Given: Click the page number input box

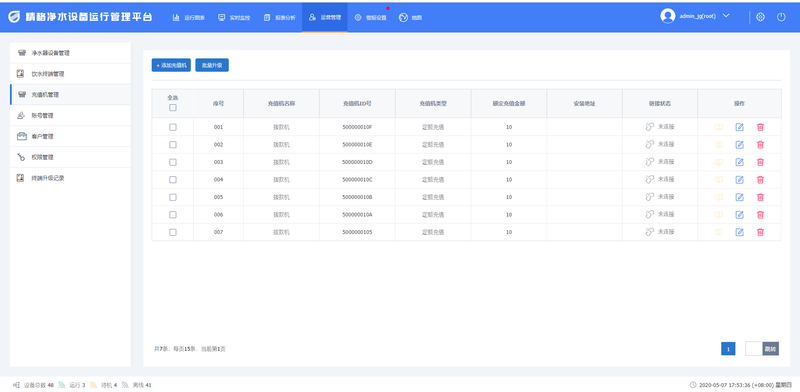Looking at the screenshot, I should (x=754, y=349).
